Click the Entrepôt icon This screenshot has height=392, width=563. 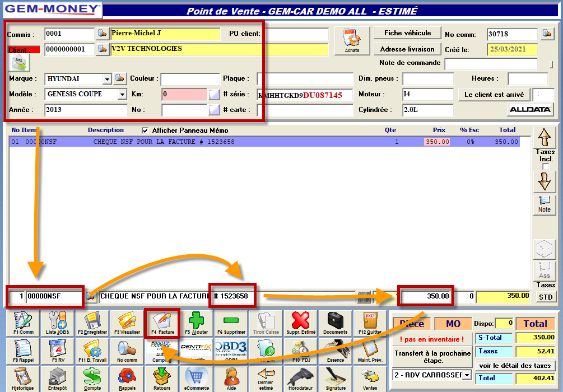pos(58,379)
